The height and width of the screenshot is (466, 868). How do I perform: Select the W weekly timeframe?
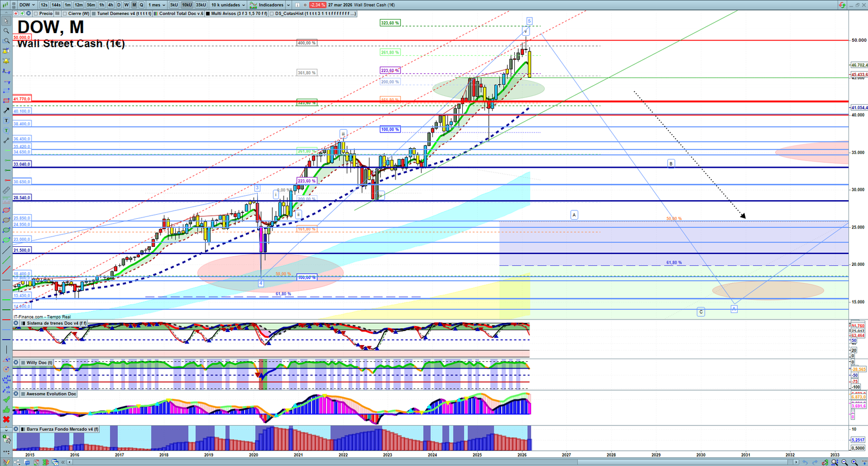(126, 5)
